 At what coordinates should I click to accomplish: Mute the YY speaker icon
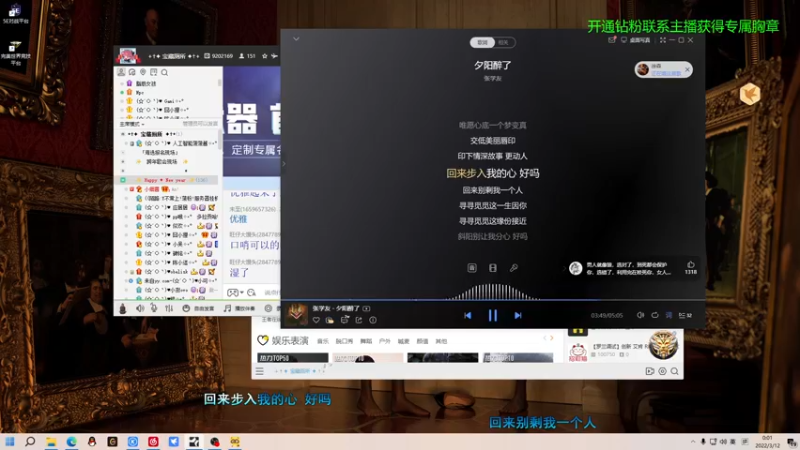[140, 308]
